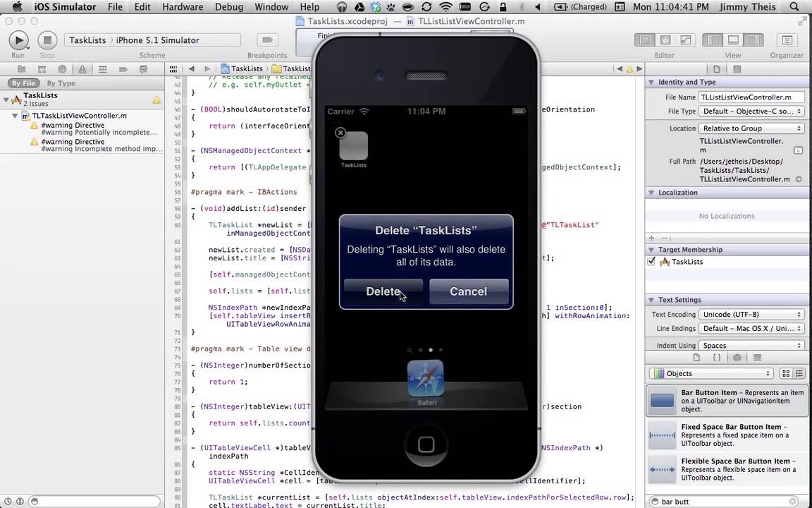Select the Bar Button Item object
The image size is (812, 508).
point(727,401)
